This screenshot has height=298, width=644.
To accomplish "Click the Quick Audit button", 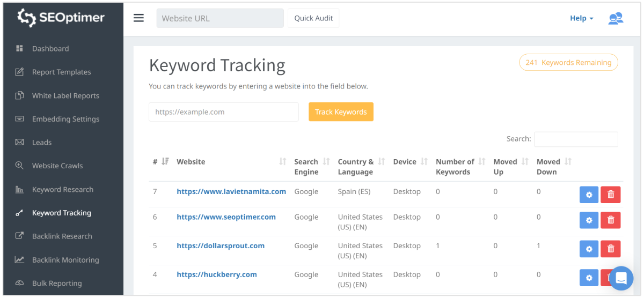I will pyautogui.click(x=313, y=18).
